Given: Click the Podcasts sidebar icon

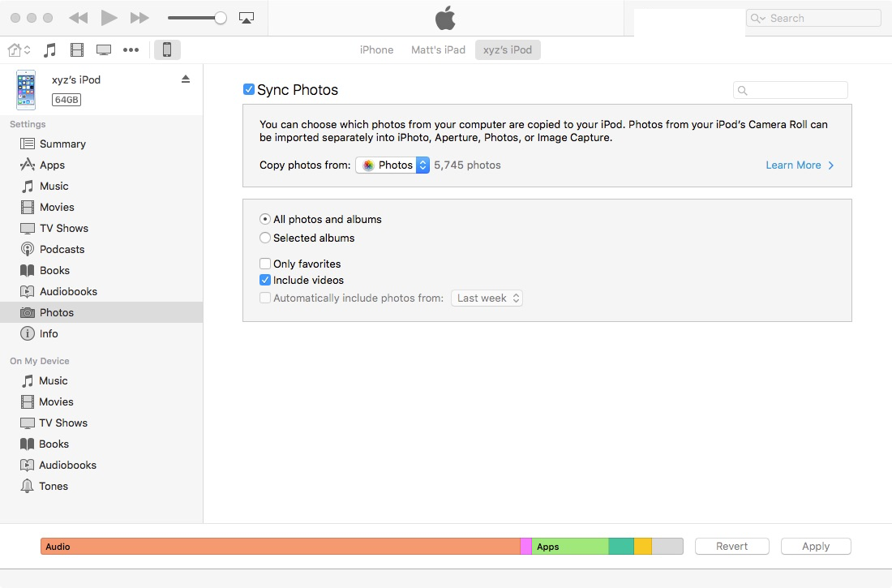Looking at the screenshot, I should click(28, 249).
